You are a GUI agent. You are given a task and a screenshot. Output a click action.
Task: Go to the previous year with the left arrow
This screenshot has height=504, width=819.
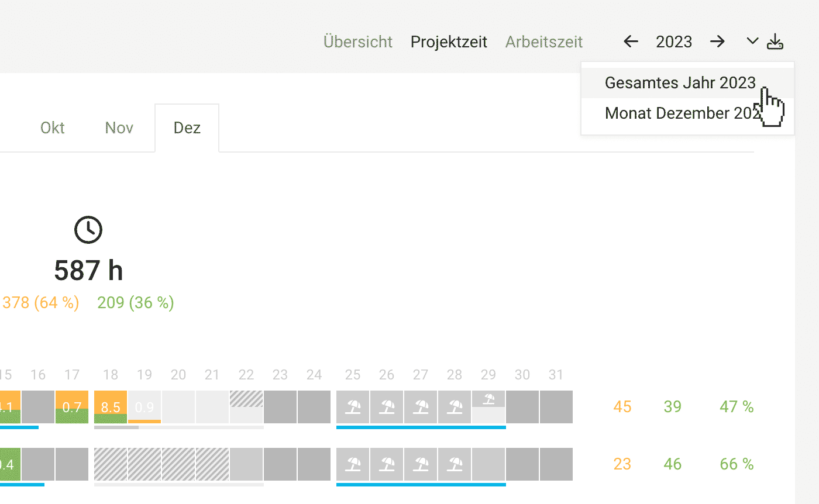pos(631,42)
